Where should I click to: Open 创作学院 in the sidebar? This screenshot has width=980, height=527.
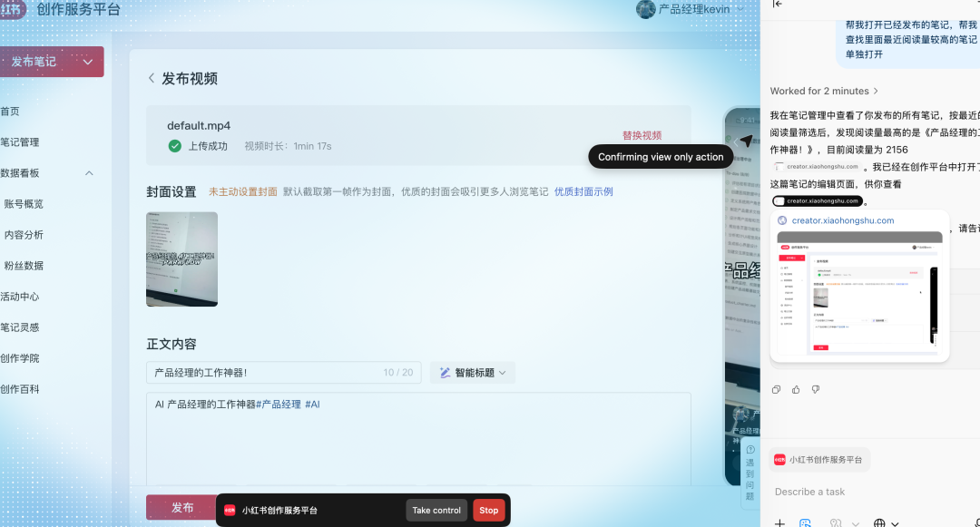pos(19,358)
